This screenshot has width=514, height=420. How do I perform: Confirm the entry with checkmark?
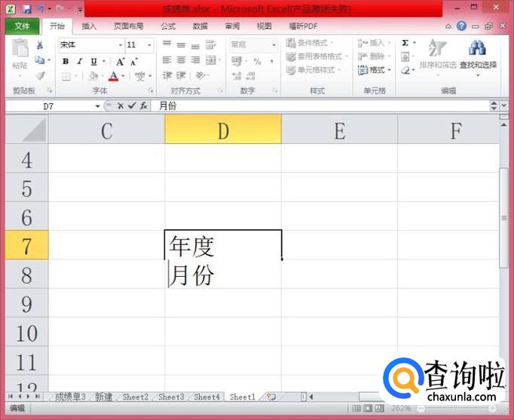[x=132, y=106]
